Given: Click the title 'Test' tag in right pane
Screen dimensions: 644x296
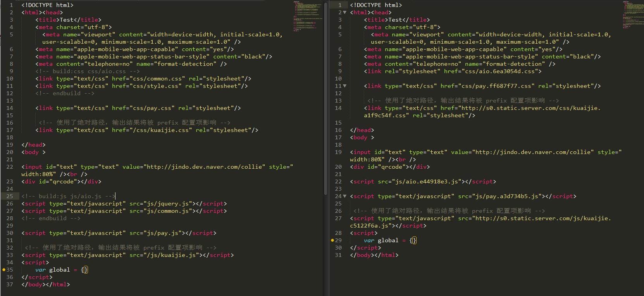Looking at the screenshot, I should click(397, 20).
